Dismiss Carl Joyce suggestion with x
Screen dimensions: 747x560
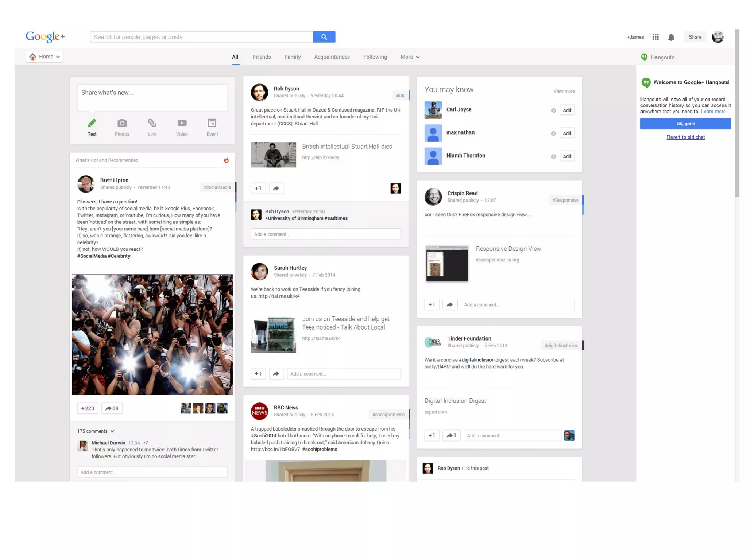tap(553, 110)
